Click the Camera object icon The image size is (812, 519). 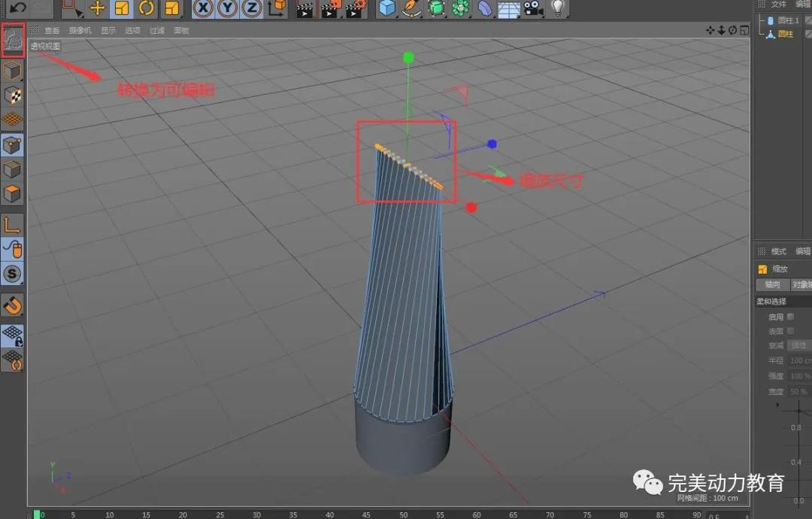click(x=533, y=8)
